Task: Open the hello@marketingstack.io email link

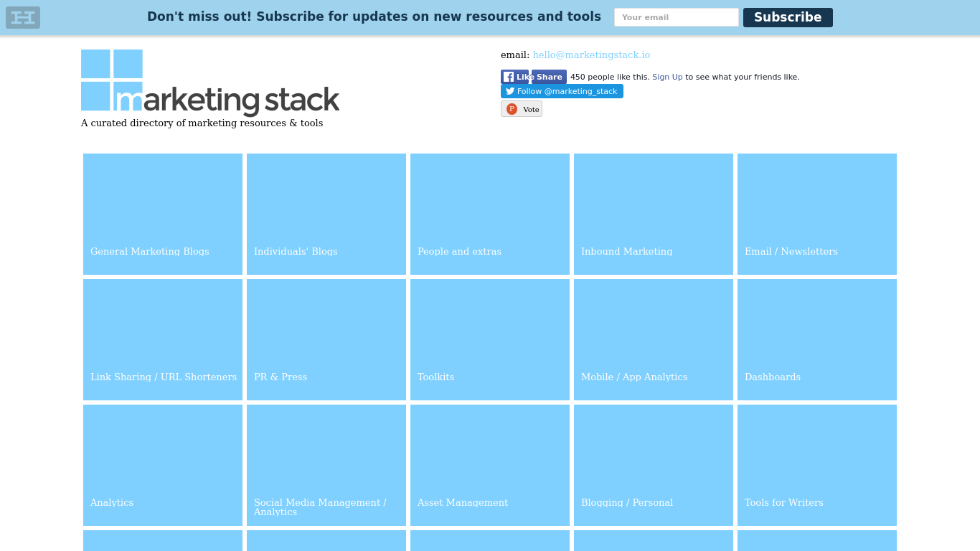Action: click(x=590, y=55)
